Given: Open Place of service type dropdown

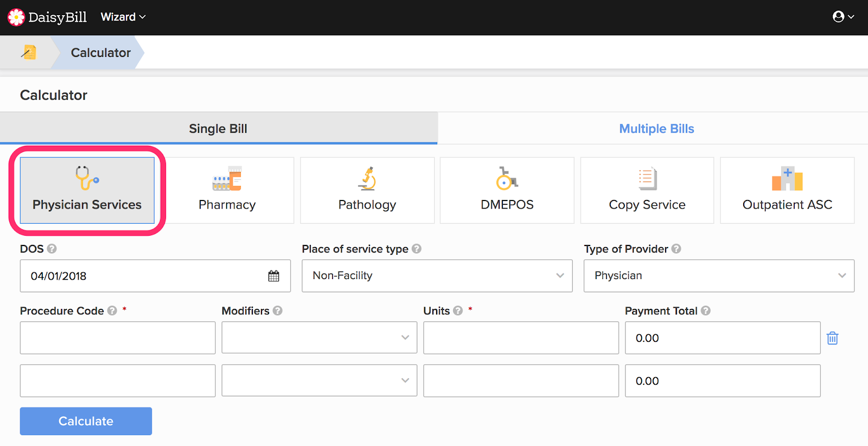Looking at the screenshot, I should coord(437,276).
